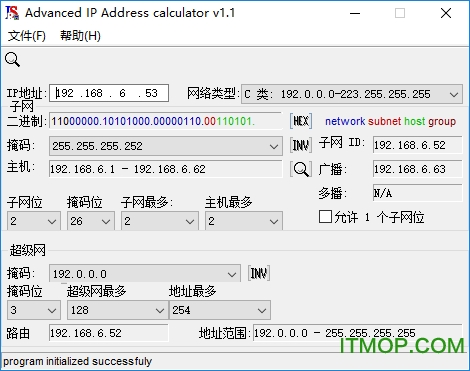Open the 帮助(H) menu
This screenshot has width=470, height=371.
80,36
